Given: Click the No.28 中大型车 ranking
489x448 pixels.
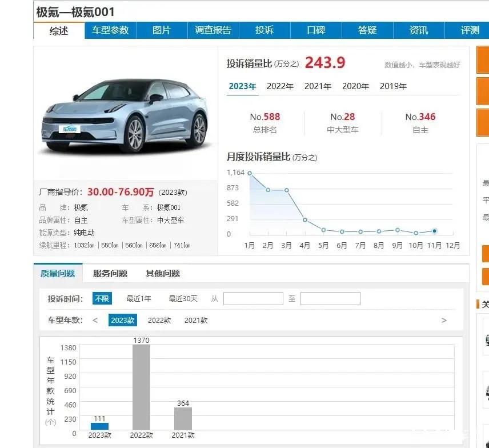Looking at the screenshot, I should [x=343, y=123].
